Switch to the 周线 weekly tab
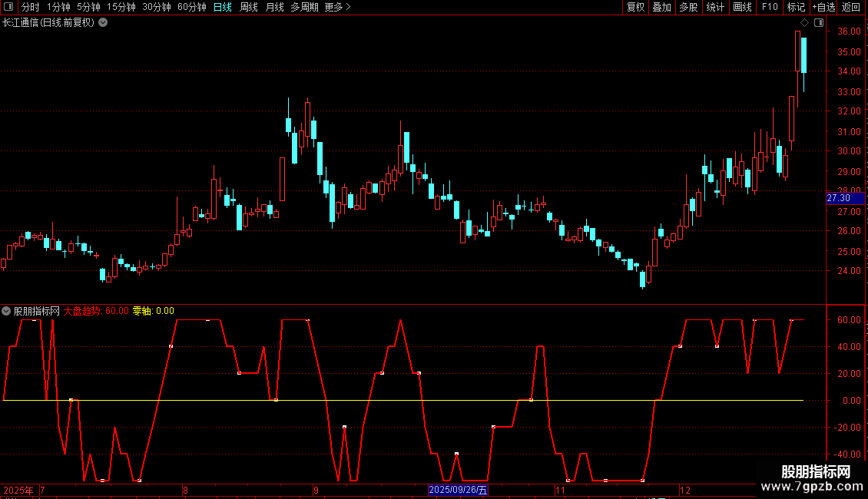 click(249, 7)
